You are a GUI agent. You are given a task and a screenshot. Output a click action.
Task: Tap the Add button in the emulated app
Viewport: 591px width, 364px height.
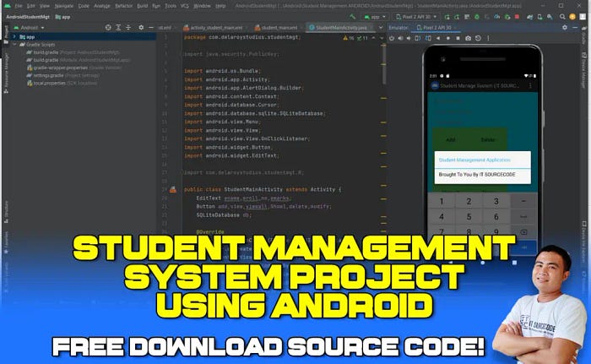click(450, 139)
